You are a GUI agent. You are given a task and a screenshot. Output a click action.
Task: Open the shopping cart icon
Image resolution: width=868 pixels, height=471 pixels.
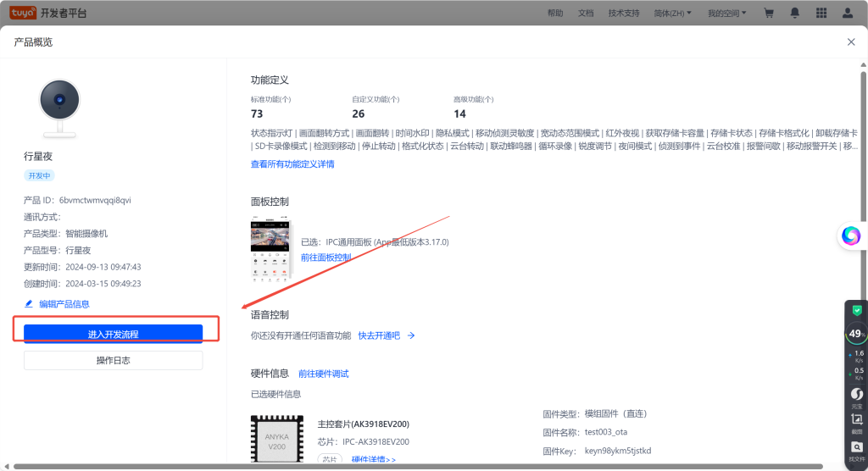pyautogui.click(x=769, y=14)
